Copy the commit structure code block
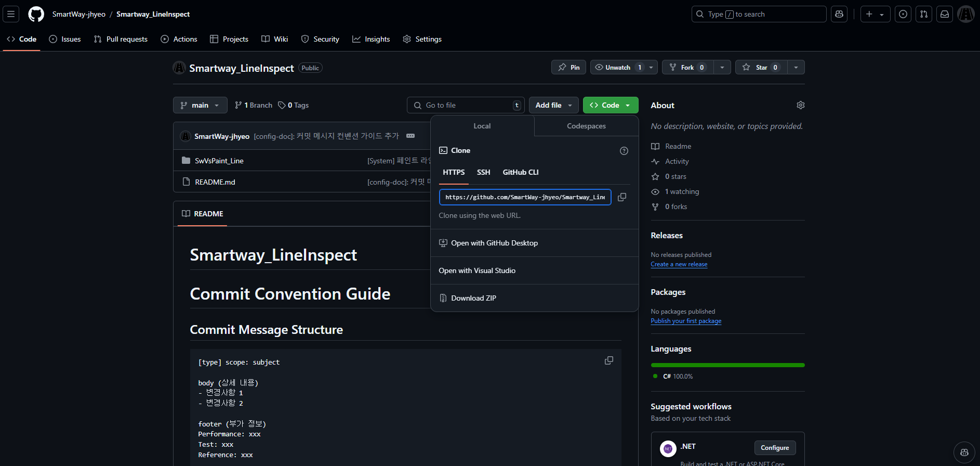980x466 pixels. point(609,360)
